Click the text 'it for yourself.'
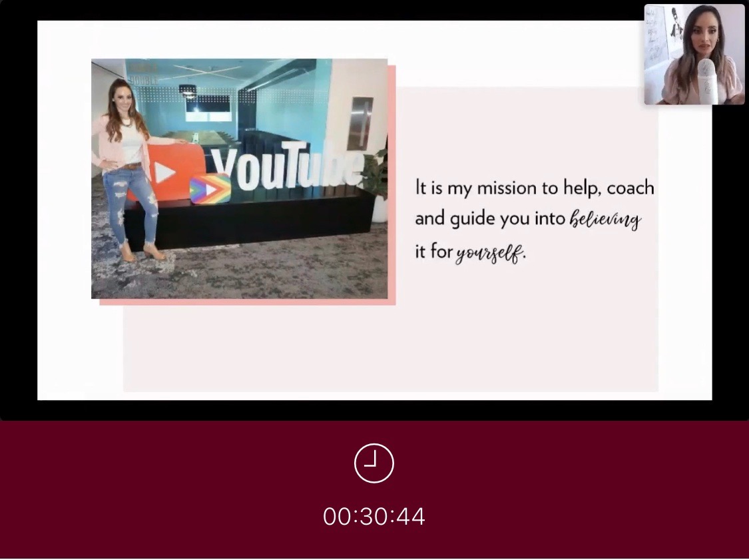Screen dimensions: 749x560 (470, 253)
